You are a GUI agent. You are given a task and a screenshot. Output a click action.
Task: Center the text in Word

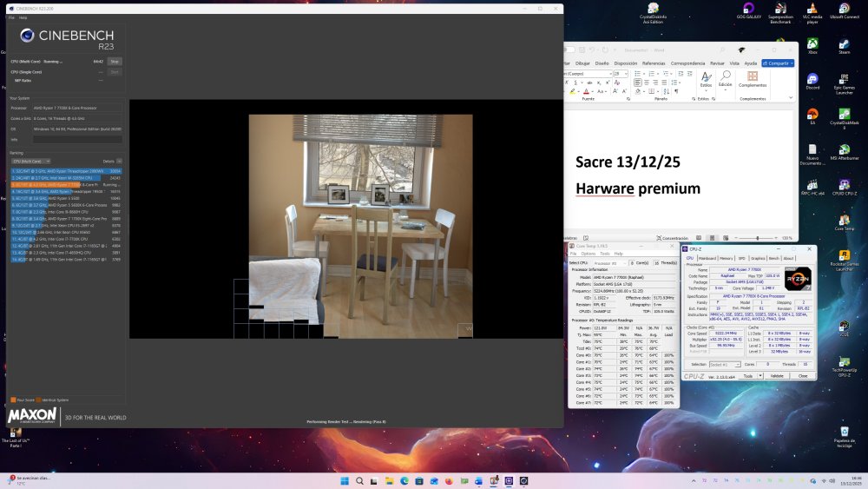point(647,83)
